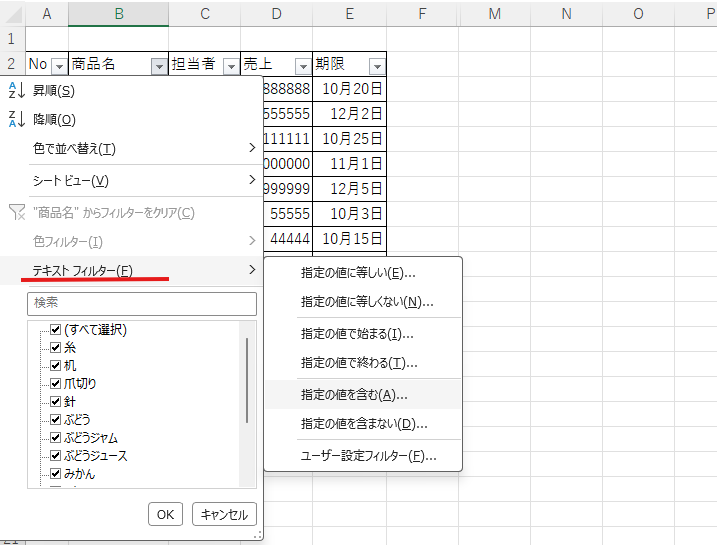Expand the テキスト フィルター submenu arrow
The image size is (717, 545).
pyautogui.click(x=252, y=270)
